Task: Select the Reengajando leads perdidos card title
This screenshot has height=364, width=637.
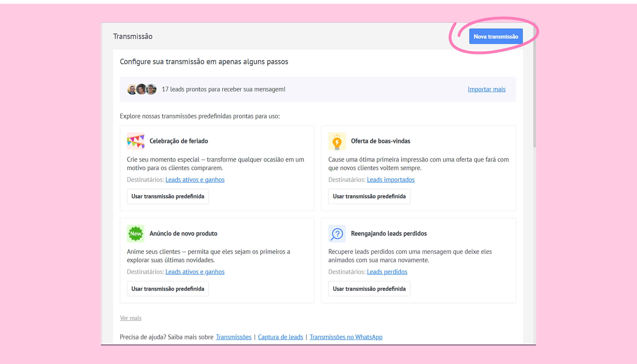Action: (x=389, y=233)
